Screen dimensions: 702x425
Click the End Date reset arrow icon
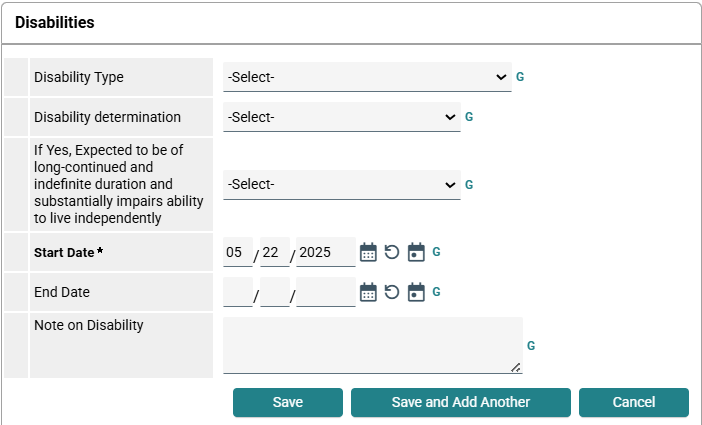coord(392,292)
